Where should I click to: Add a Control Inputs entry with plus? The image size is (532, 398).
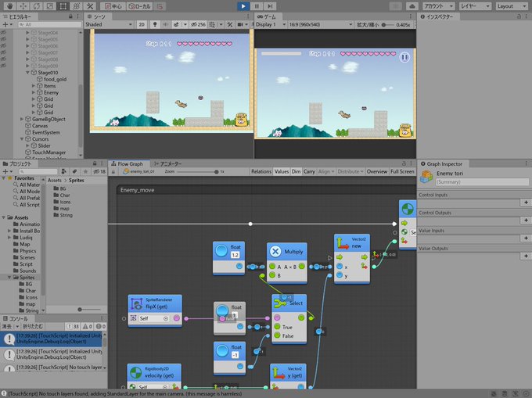526,203
